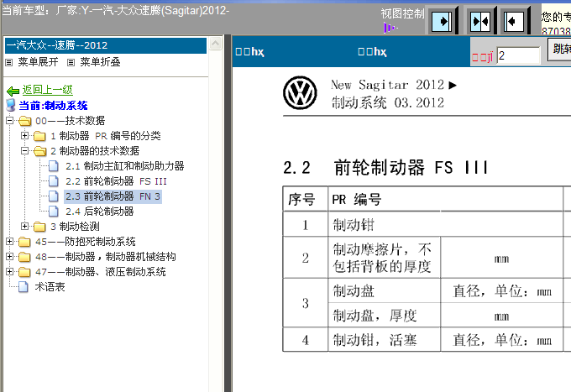Click open folder icon of 2 制动器的技术数据
This screenshot has height=392, width=571.
tap(39, 151)
